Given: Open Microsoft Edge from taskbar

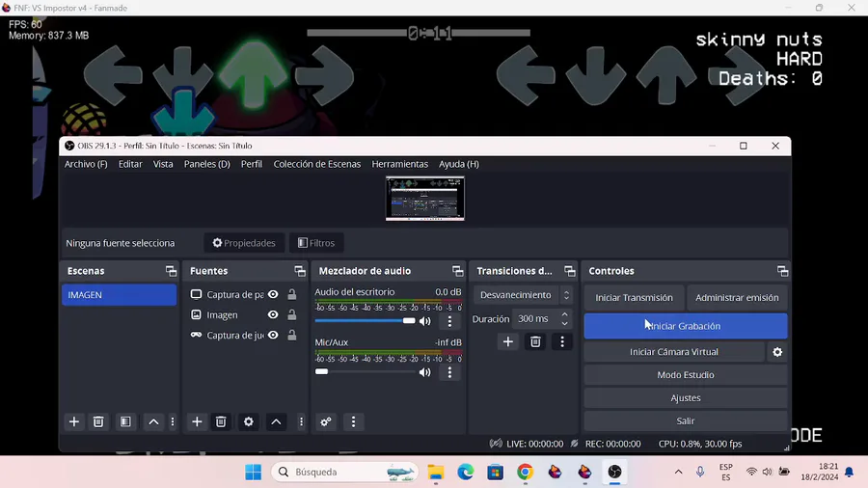Looking at the screenshot, I should 466,472.
